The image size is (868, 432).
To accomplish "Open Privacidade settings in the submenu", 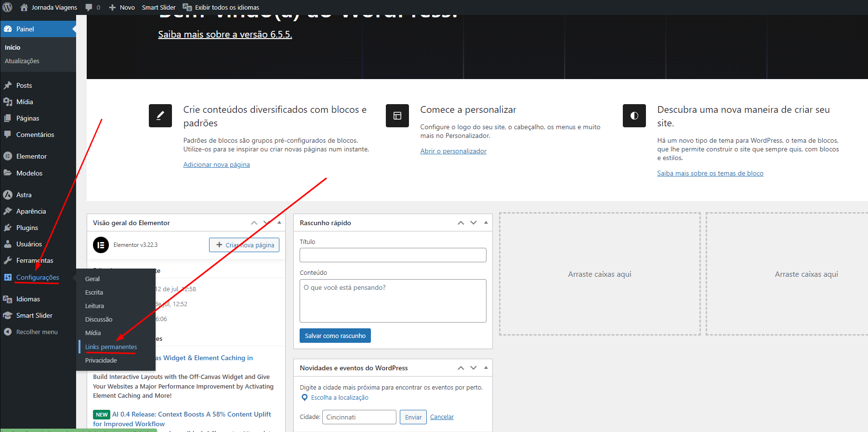I will (x=101, y=360).
